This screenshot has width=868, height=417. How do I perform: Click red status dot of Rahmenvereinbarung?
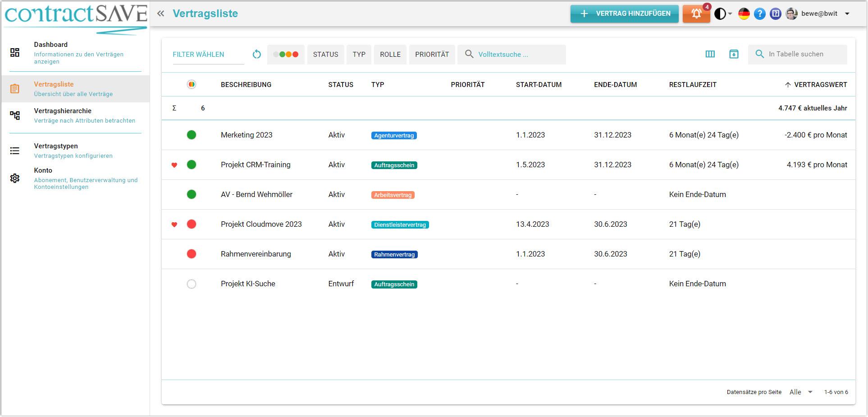(x=192, y=254)
